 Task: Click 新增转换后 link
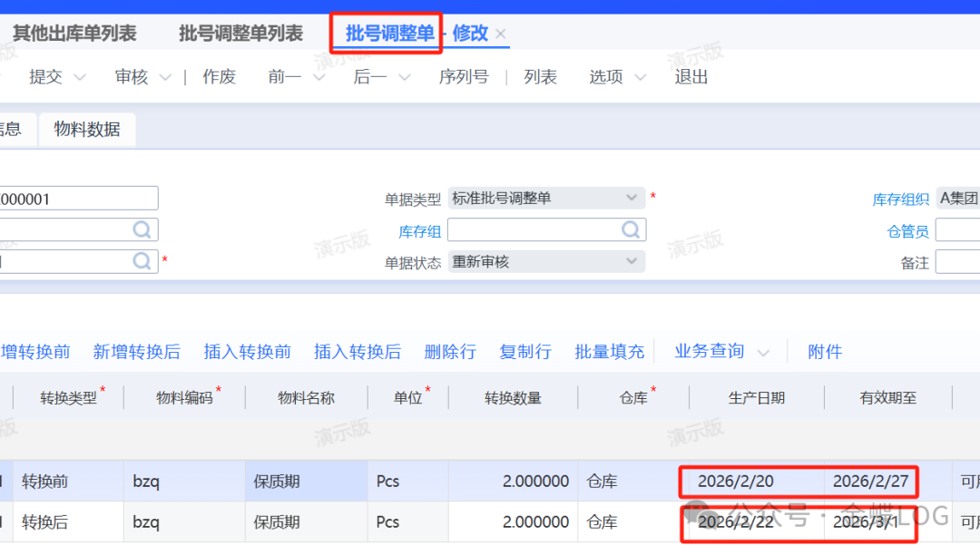[136, 352]
